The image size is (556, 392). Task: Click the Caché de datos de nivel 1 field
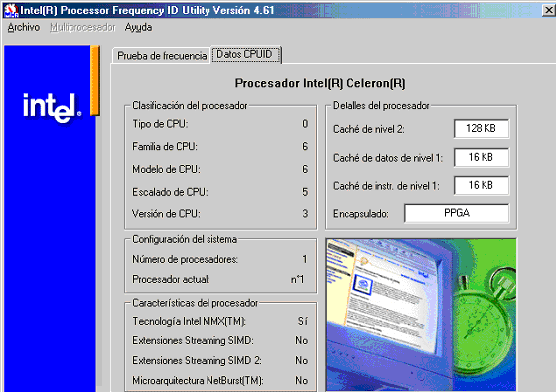[482, 157]
